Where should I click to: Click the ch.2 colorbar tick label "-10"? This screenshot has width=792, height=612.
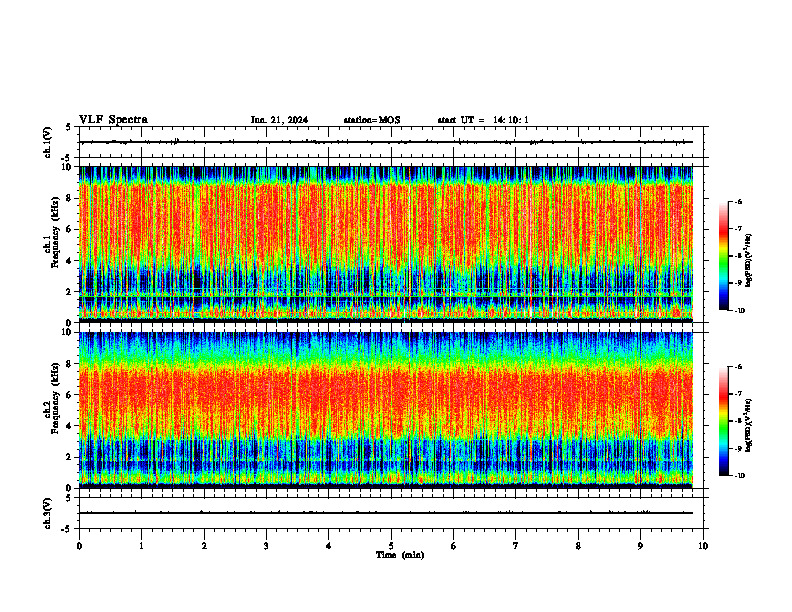[x=739, y=476]
